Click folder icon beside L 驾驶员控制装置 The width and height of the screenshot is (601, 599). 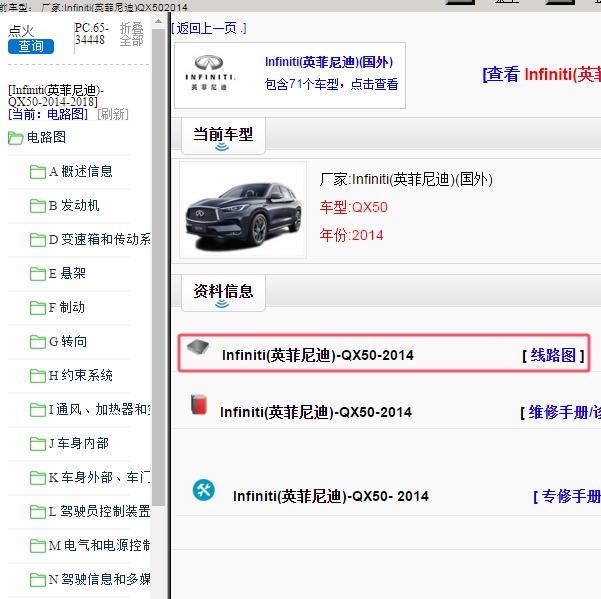pos(38,512)
